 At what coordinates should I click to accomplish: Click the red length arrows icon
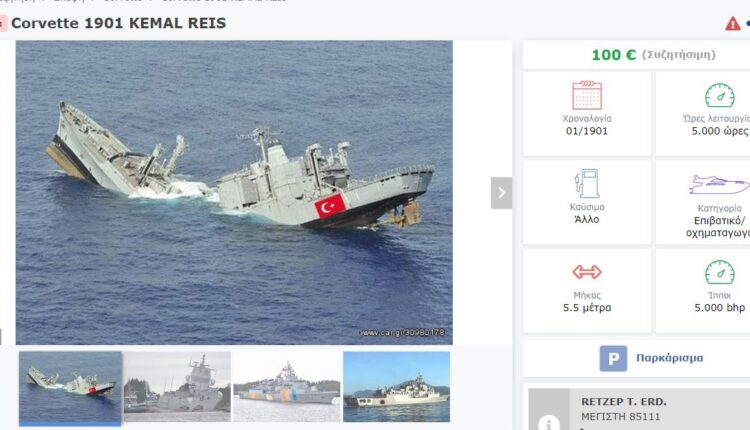587,272
